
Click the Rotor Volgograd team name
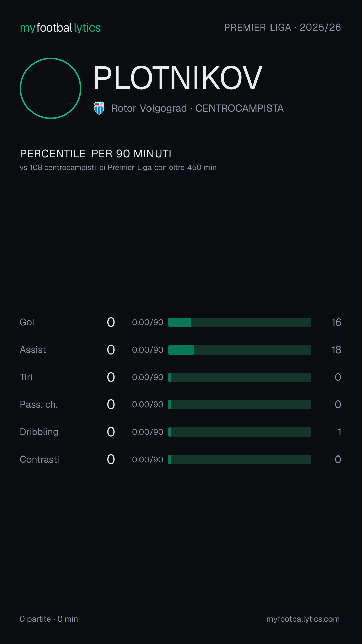pos(149,108)
